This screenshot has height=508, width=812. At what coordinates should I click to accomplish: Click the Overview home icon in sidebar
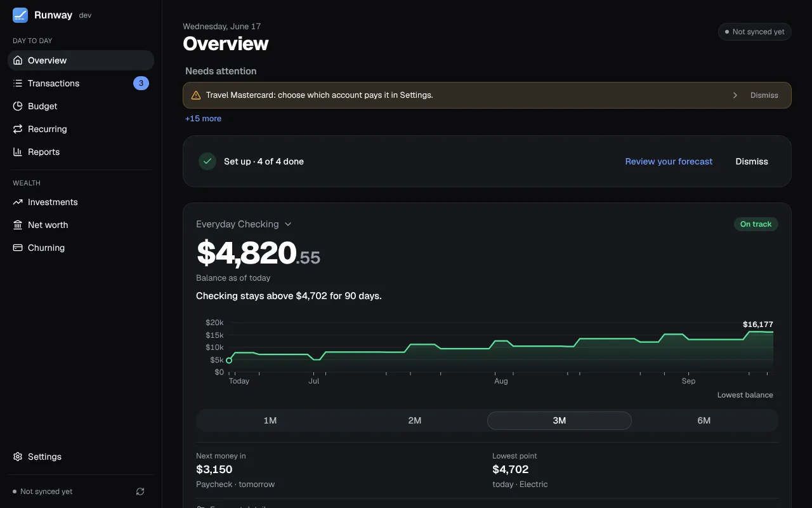click(18, 60)
